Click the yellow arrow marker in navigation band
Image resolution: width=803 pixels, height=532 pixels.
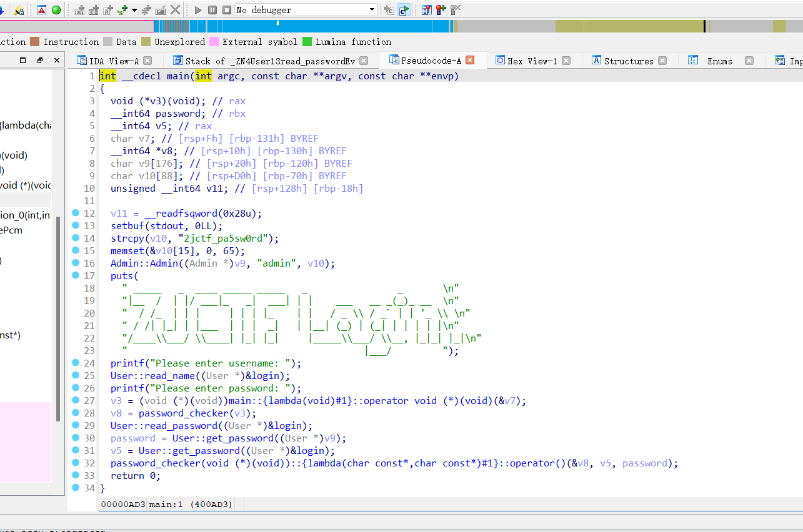click(277, 23)
